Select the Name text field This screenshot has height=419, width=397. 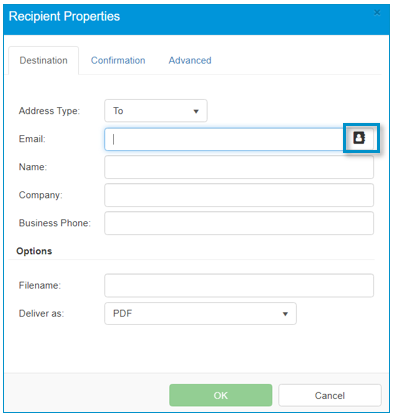coord(239,167)
